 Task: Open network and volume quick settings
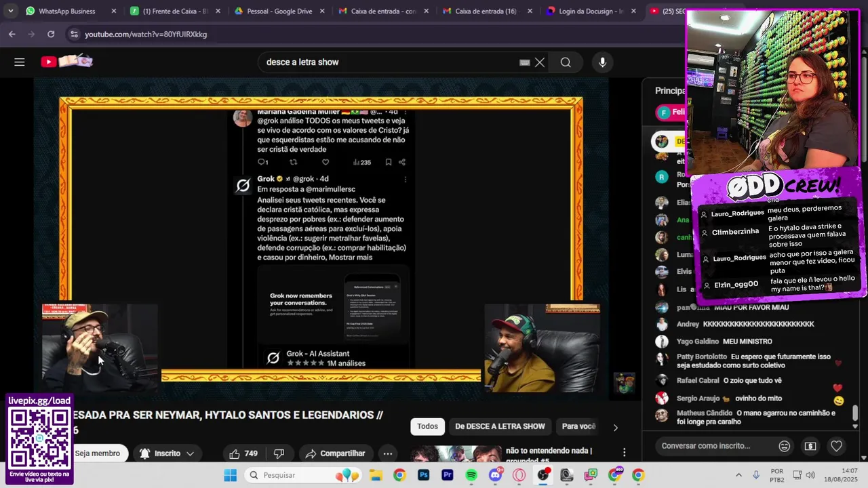805,475
